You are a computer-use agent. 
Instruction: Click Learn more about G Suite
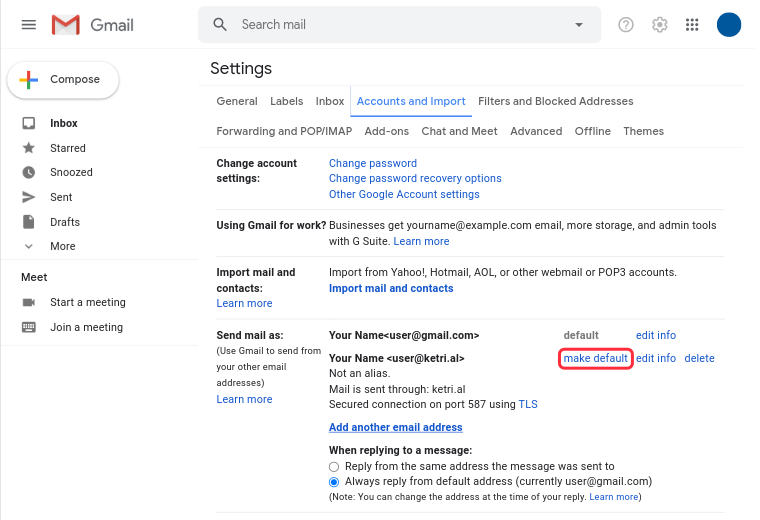pyautogui.click(x=421, y=241)
